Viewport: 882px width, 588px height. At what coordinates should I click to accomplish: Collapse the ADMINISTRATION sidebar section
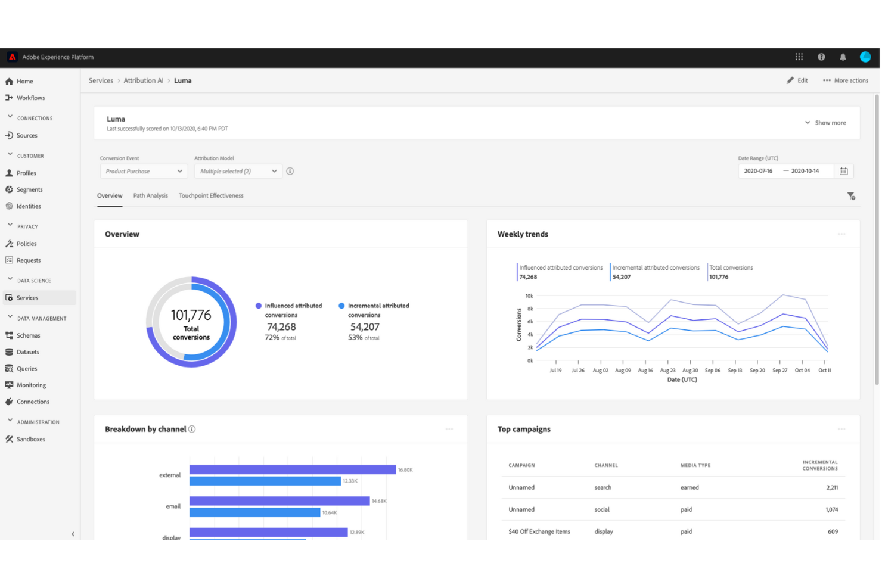click(10, 421)
